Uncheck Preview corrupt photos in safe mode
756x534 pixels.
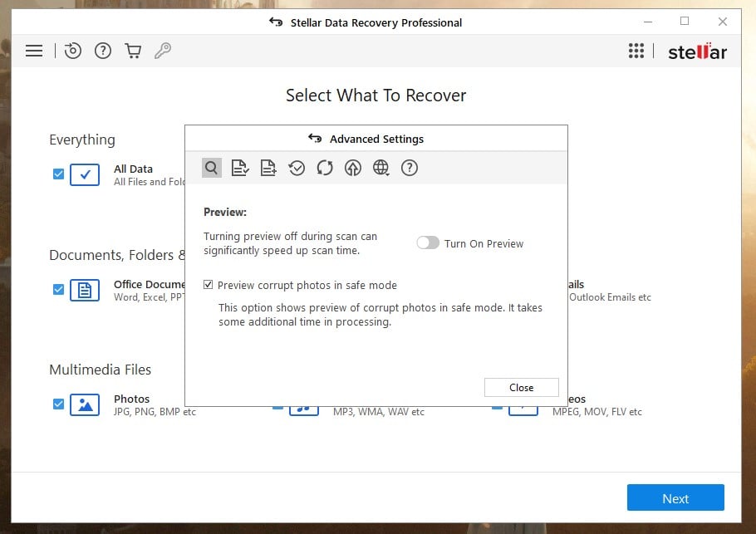click(209, 285)
